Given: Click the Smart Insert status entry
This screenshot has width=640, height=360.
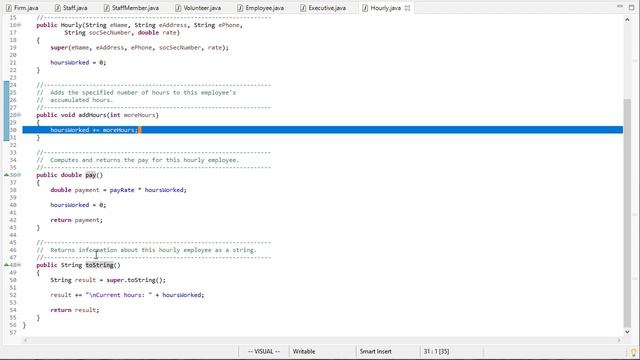Looking at the screenshot, I should 376,351.
